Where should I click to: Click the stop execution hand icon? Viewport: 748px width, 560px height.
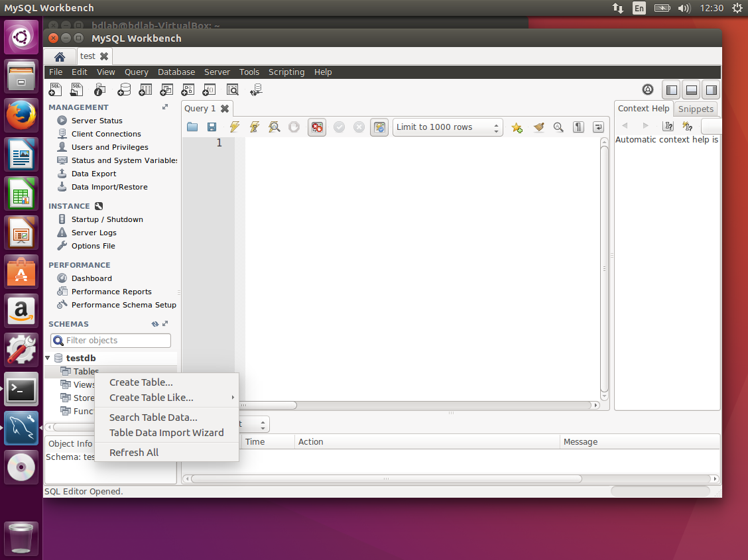coord(294,127)
